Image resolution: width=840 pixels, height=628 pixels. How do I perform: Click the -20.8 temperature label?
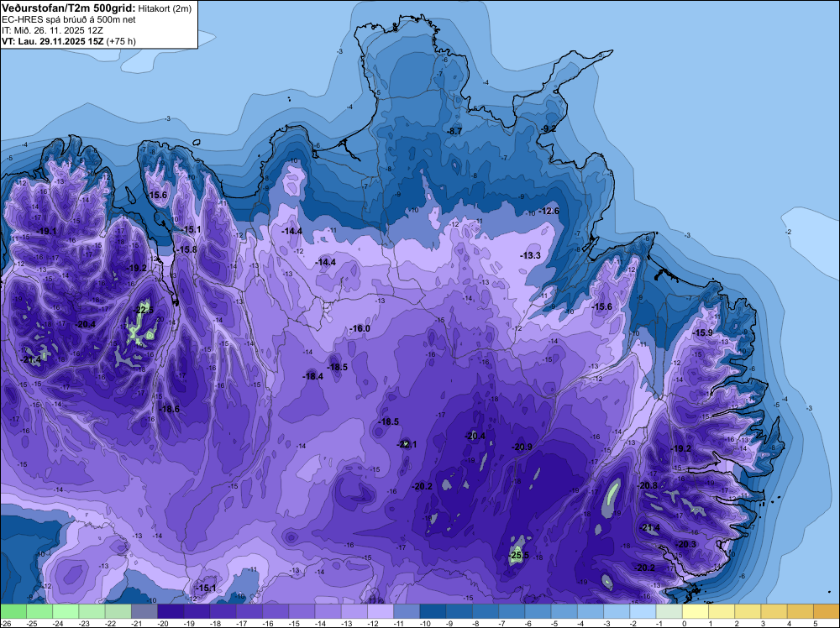[648, 485]
